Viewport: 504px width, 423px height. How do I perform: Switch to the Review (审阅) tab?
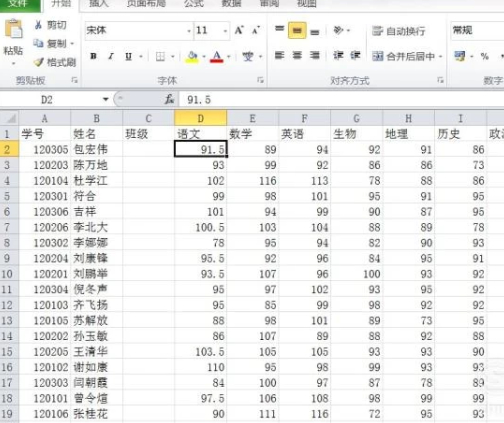269,4
